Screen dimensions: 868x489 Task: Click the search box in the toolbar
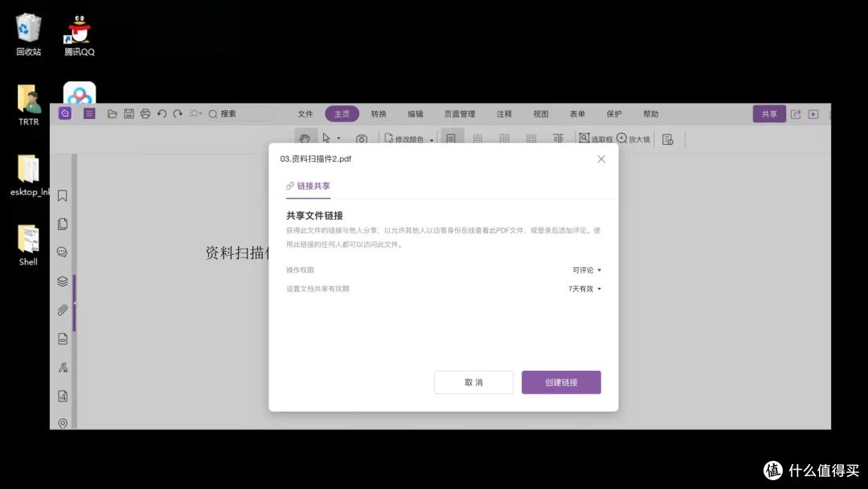point(241,113)
